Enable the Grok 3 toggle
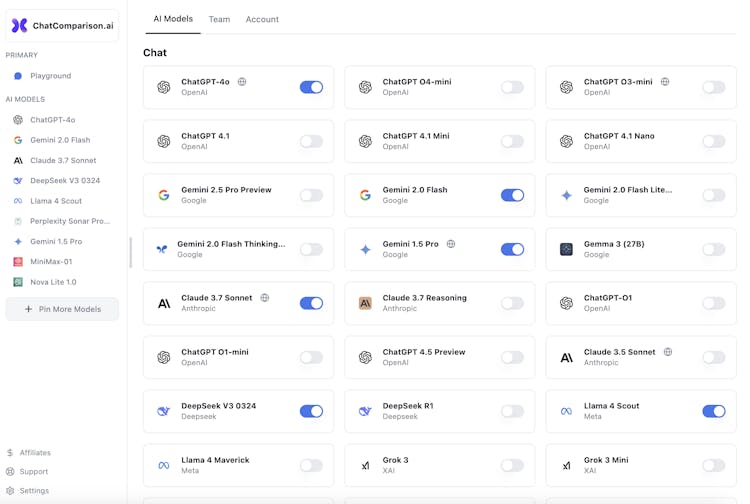Screen dimensions: 750x504 tap(512, 465)
